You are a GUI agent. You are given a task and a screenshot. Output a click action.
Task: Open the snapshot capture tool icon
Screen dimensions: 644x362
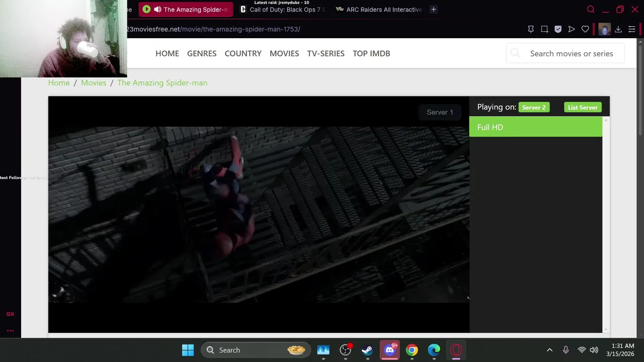[x=544, y=29]
